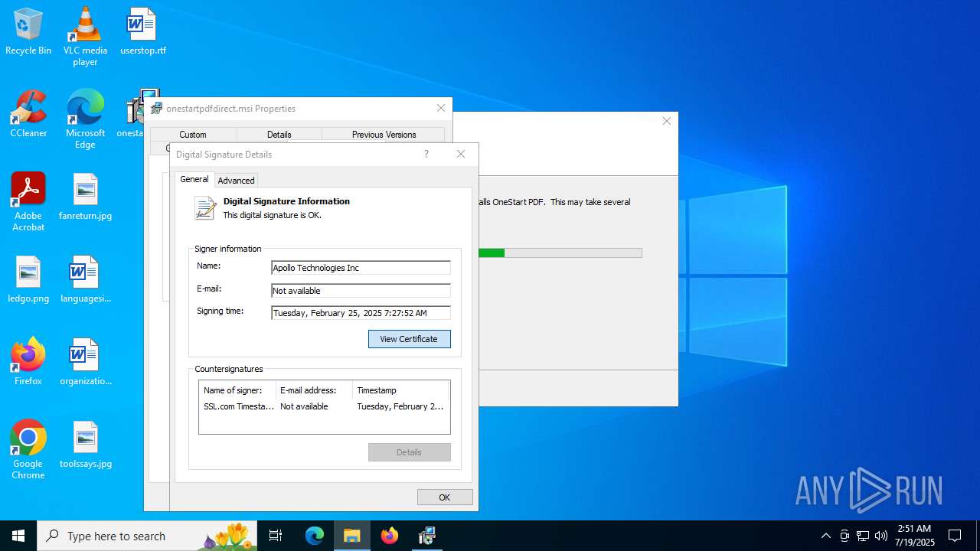Close the onestartpdfdirect.msi Properties window
This screenshot has height=551, width=980.
pos(441,108)
